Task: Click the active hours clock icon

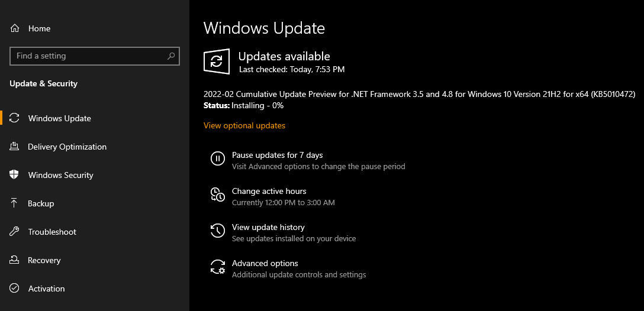Action: (x=218, y=195)
